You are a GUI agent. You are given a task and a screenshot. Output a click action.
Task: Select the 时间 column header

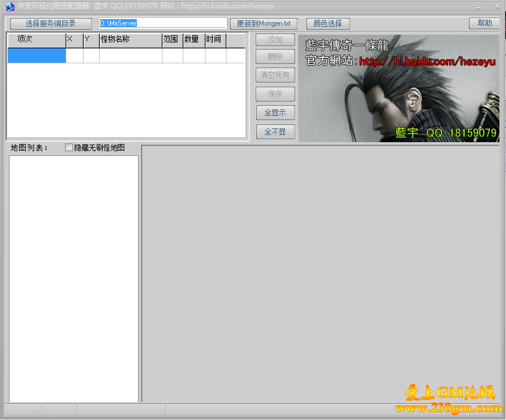[x=216, y=40]
